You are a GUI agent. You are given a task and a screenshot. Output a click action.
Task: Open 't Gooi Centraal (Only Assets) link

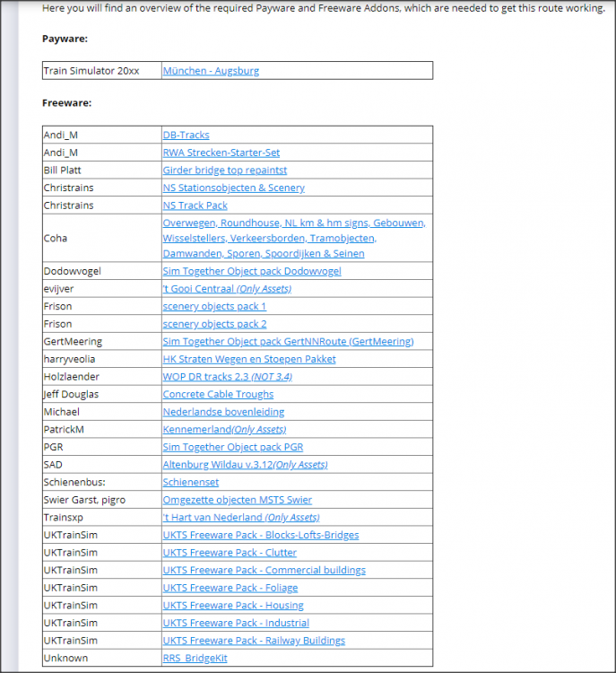click(227, 289)
